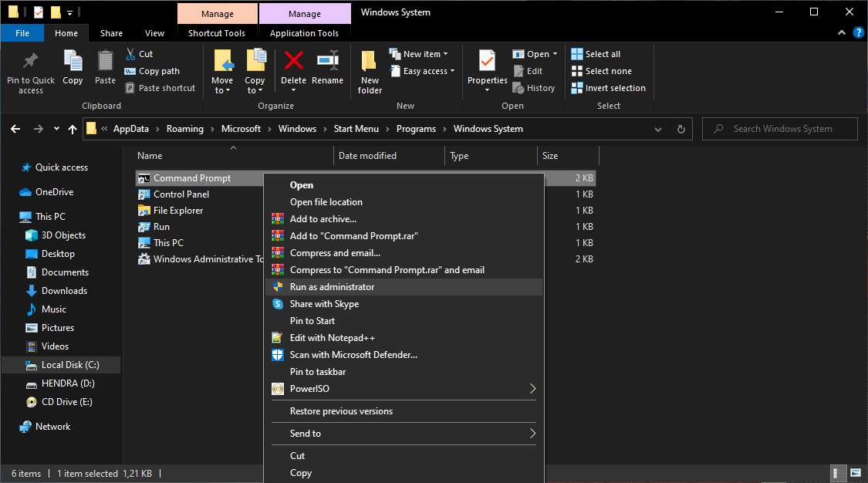868x483 pixels.
Task: Click the Rename icon
Action: pyautogui.click(x=328, y=60)
